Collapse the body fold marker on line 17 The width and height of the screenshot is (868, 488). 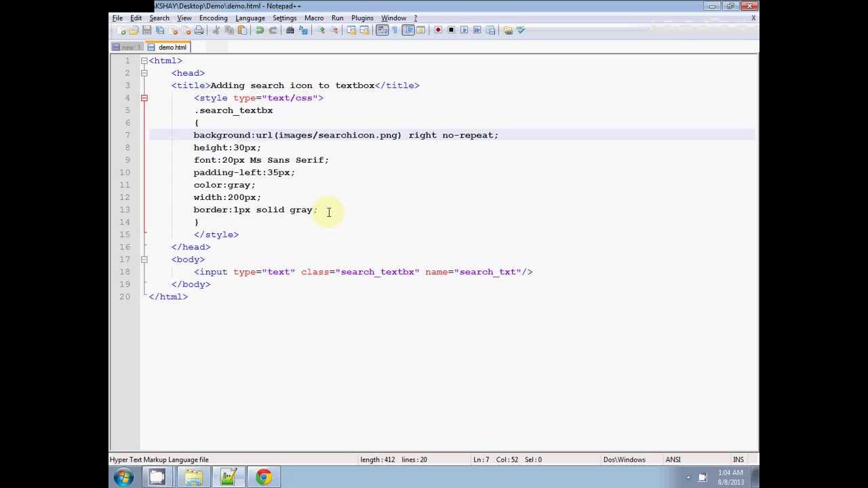tap(144, 259)
